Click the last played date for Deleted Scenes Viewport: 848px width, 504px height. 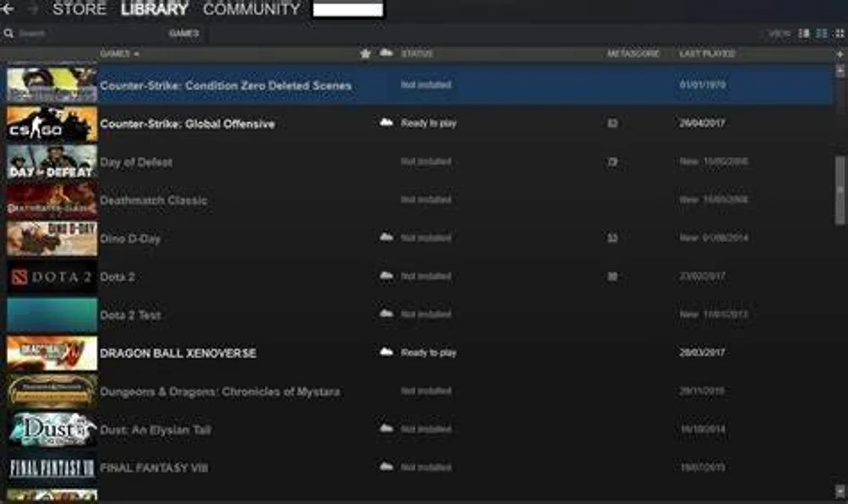pyautogui.click(x=702, y=85)
